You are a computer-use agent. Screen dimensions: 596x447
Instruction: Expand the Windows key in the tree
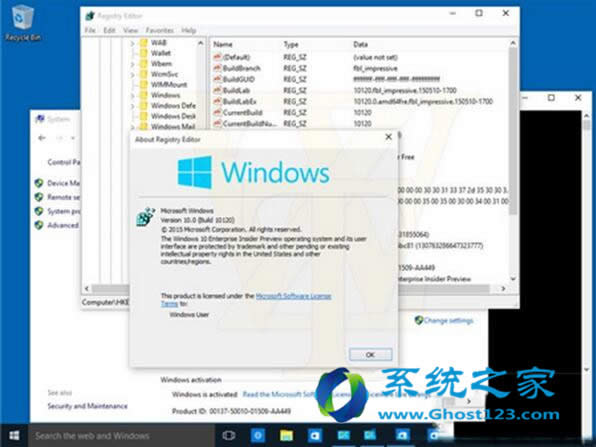[x=133, y=96]
